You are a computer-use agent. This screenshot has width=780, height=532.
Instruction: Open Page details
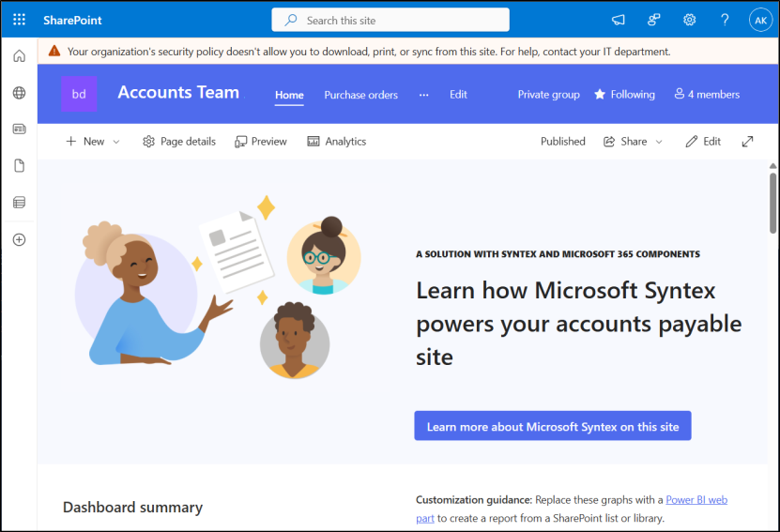point(179,142)
